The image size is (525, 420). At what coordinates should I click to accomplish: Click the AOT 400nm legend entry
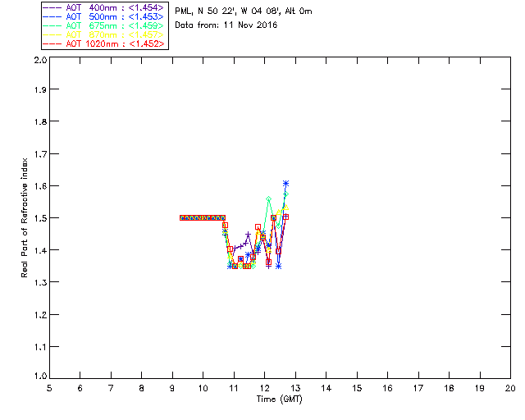click(x=104, y=7)
